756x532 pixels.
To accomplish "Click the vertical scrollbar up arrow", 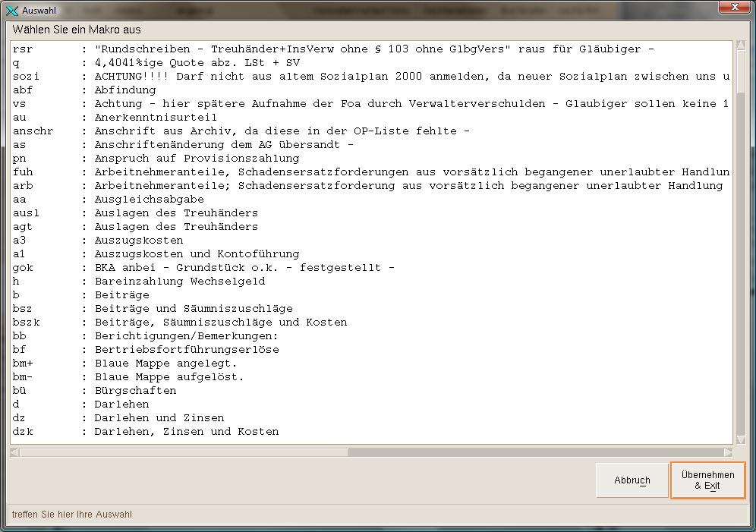I will 741,46.
